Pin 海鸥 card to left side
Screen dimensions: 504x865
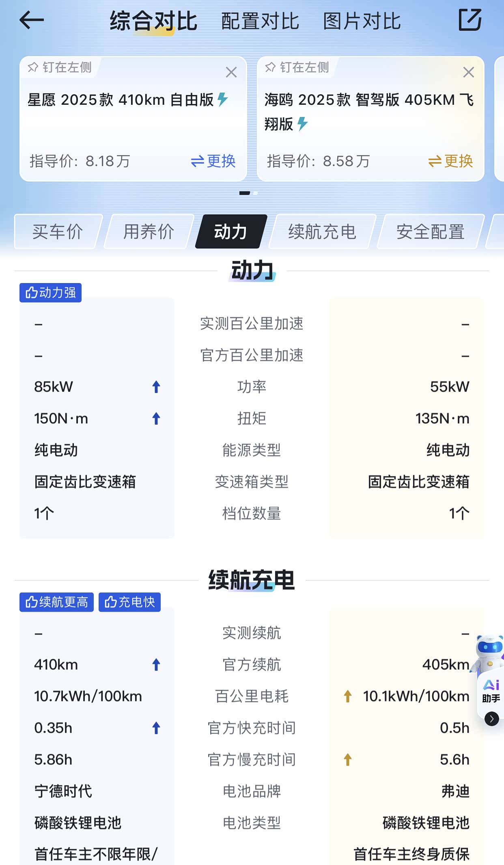297,67
